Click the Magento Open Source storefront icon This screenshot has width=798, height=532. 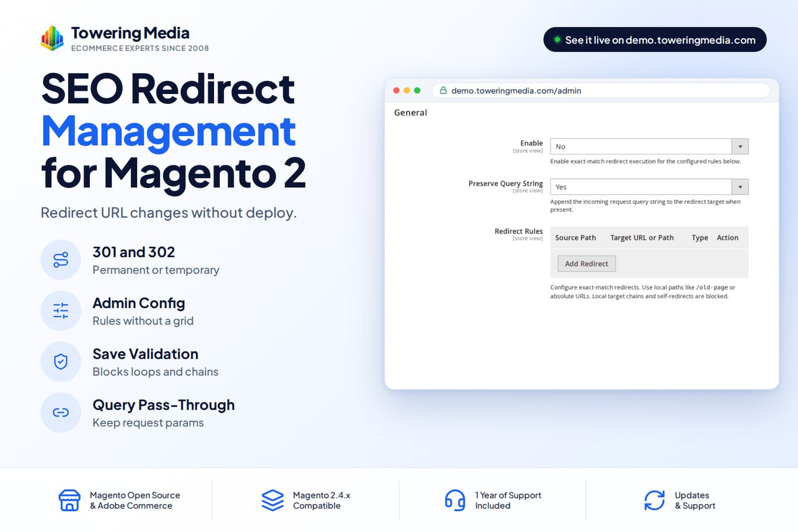pyautogui.click(x=69, y=500)
